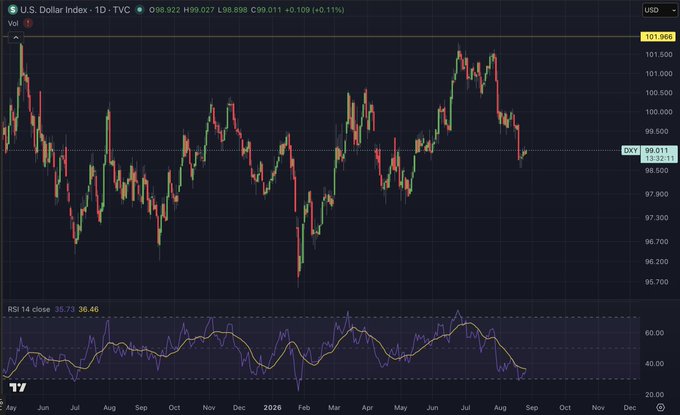Click the current price label 99.011 on axis

657,150
